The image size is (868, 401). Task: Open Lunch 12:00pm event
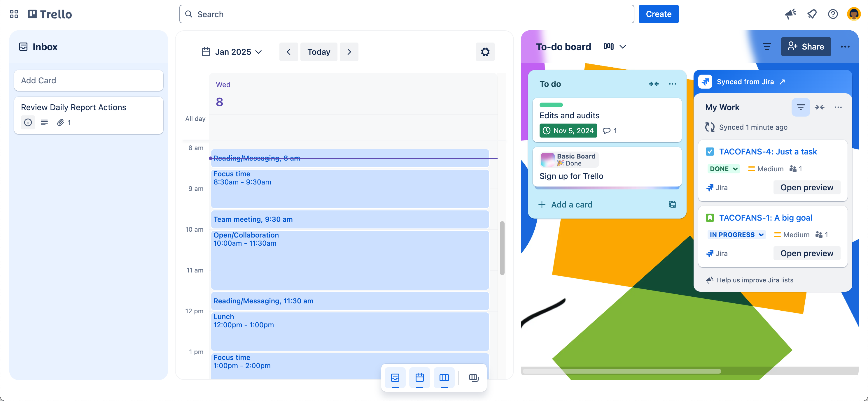(x=350, y=332)
